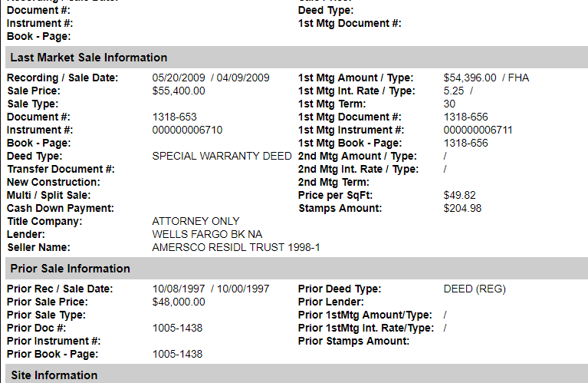Click the ATTORNEY ONLY title company value
The height and width of the screenshot is (383, 588).
pos(195,221)
